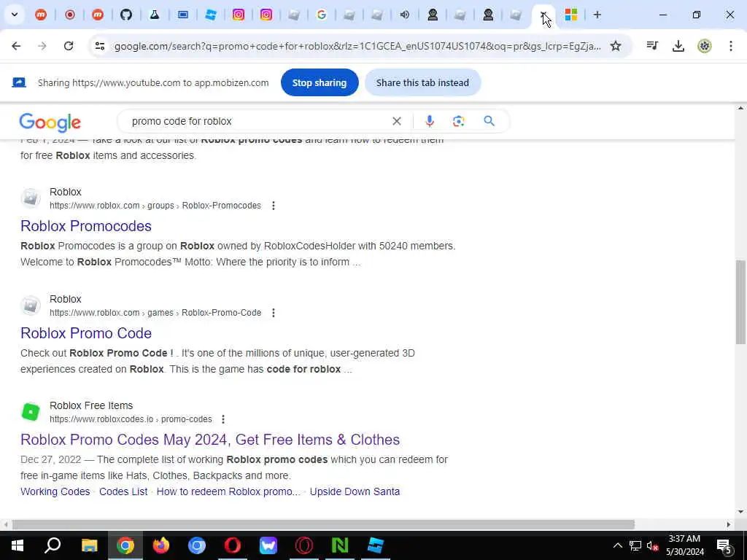Open the Chrome three-dot menu
The width and height of the screenshot is (747, 560).
point(730,46)
